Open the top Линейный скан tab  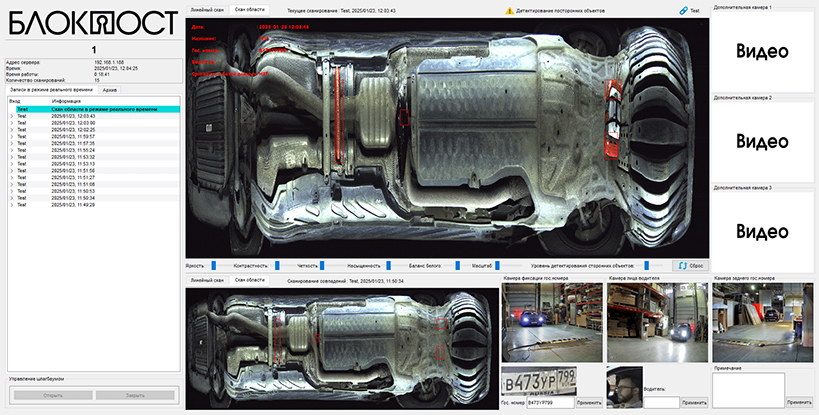[207, 8]
